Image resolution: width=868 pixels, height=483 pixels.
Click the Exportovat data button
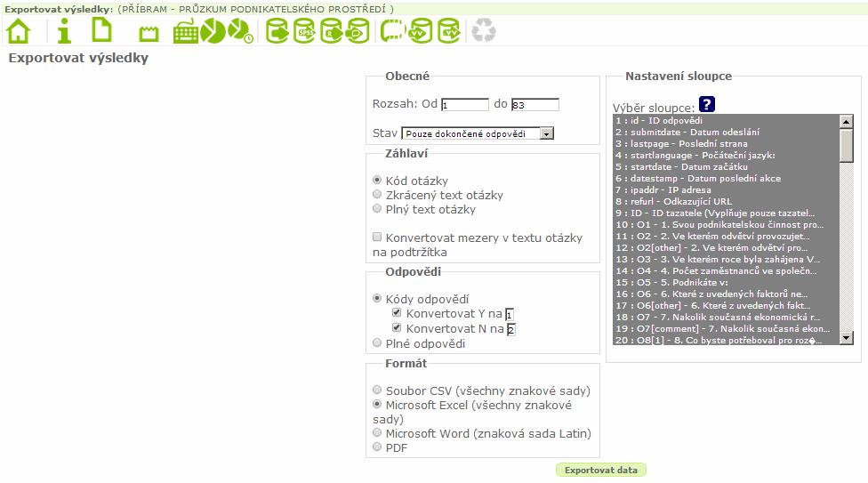pos(601,470)
